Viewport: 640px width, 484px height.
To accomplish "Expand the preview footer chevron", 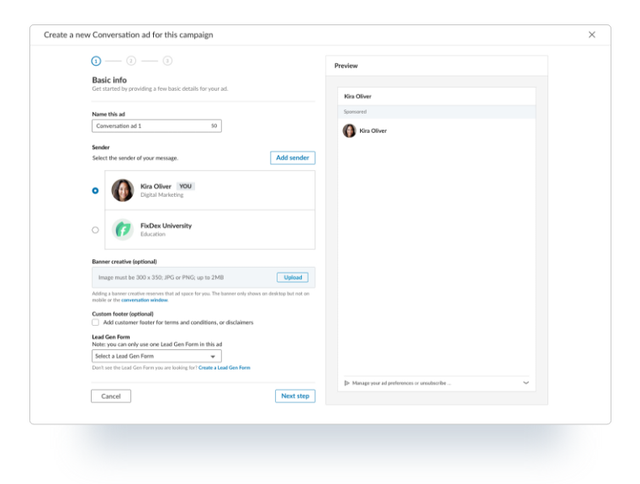I will 526,383.
